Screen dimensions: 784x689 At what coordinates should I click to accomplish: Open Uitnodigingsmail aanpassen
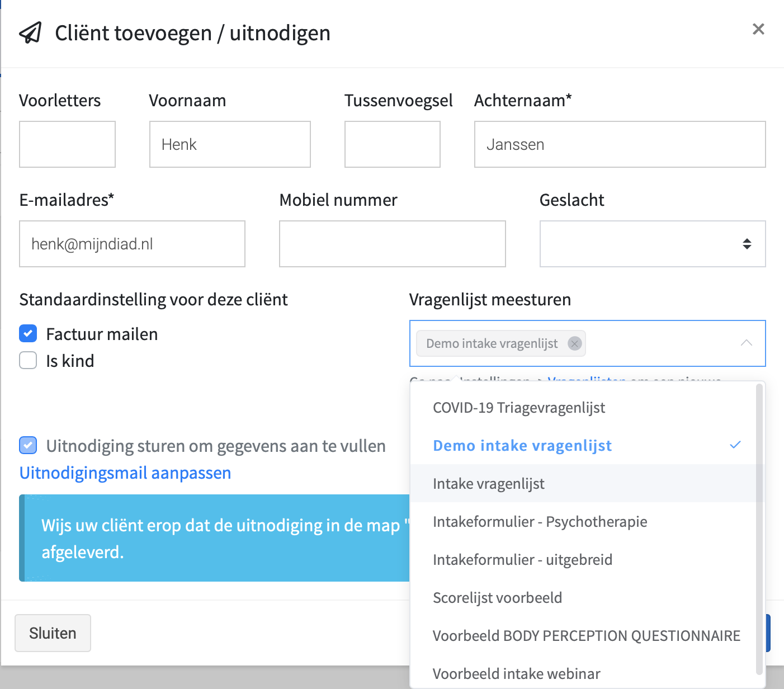pos(125,473)
